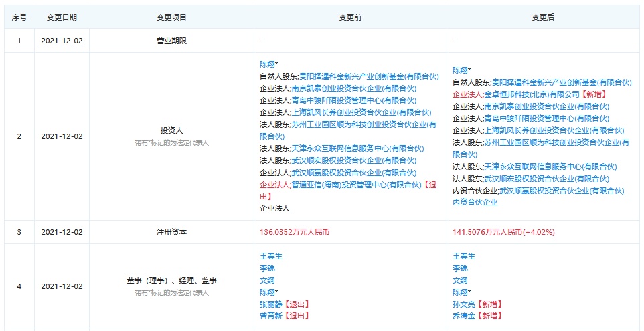
Task: Open 上海凯风长养创业投资合伙企业 link in 变更前 column
Action: point(361,112)
